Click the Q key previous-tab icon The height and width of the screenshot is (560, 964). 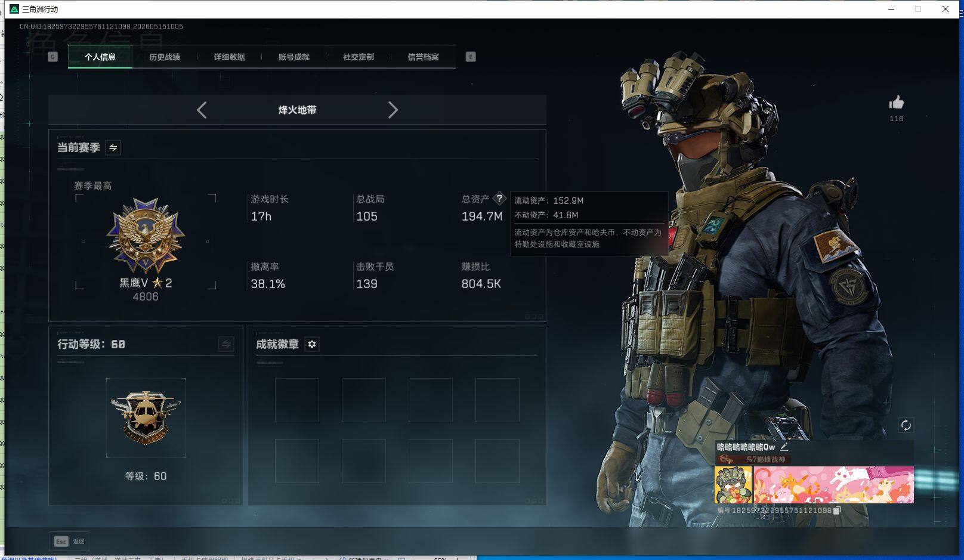pos(52,57)
